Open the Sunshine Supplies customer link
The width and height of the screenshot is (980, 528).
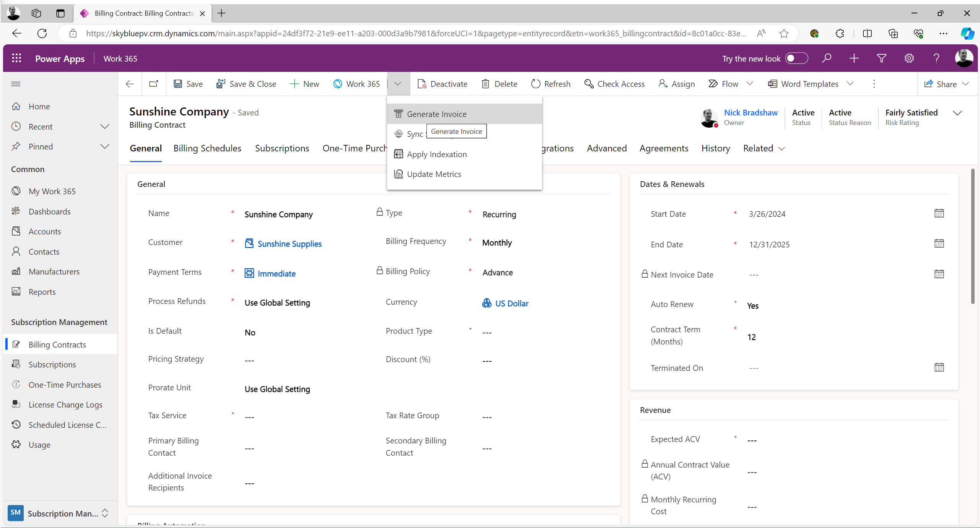(289, 244)
